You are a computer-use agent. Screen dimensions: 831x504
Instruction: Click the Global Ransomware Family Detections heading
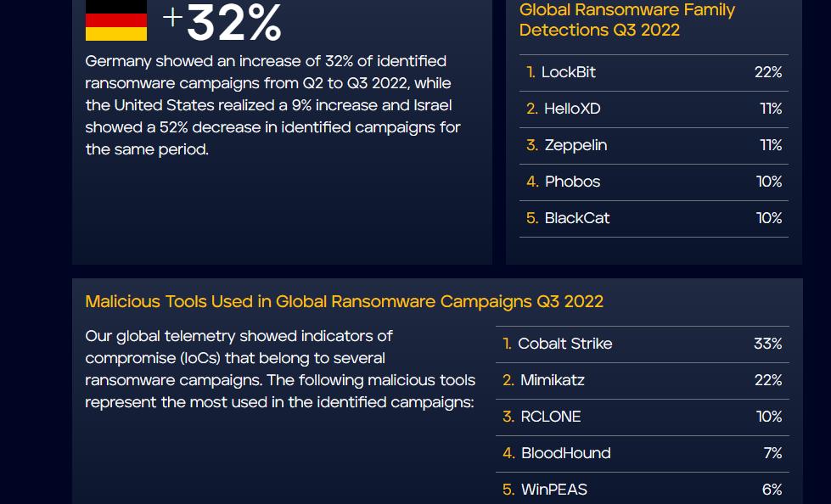(x=627, y=20)
